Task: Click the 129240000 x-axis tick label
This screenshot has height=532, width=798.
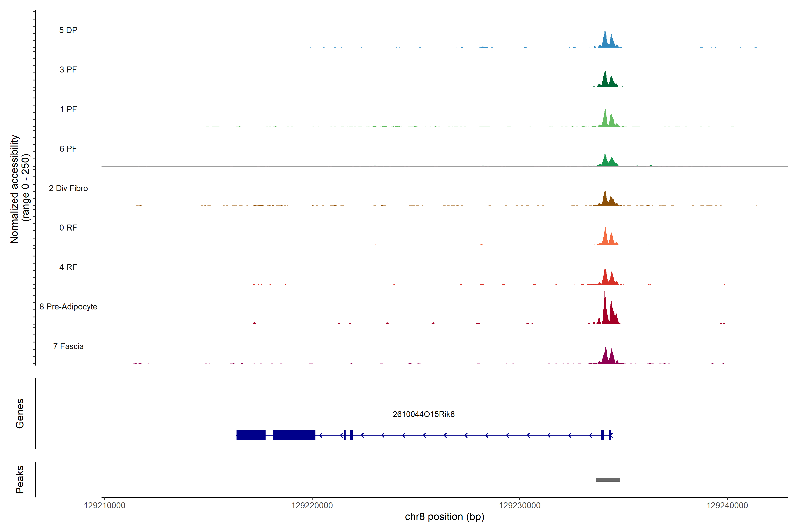Action: 727,506
